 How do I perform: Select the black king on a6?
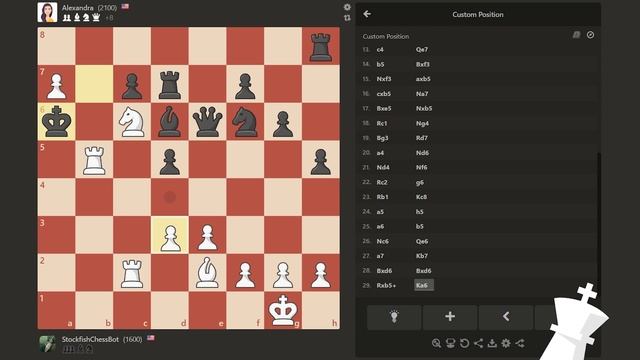pyautogui.click(x=56, y=121)
